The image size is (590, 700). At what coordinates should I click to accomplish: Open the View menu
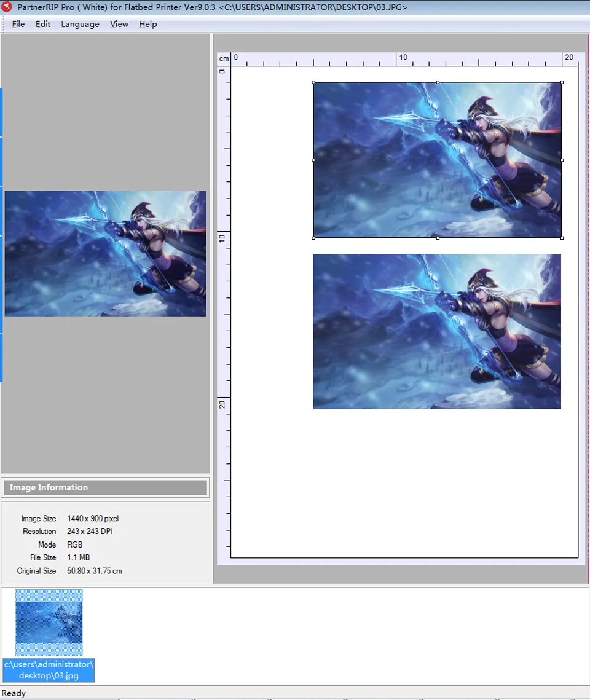click(119, 24)
